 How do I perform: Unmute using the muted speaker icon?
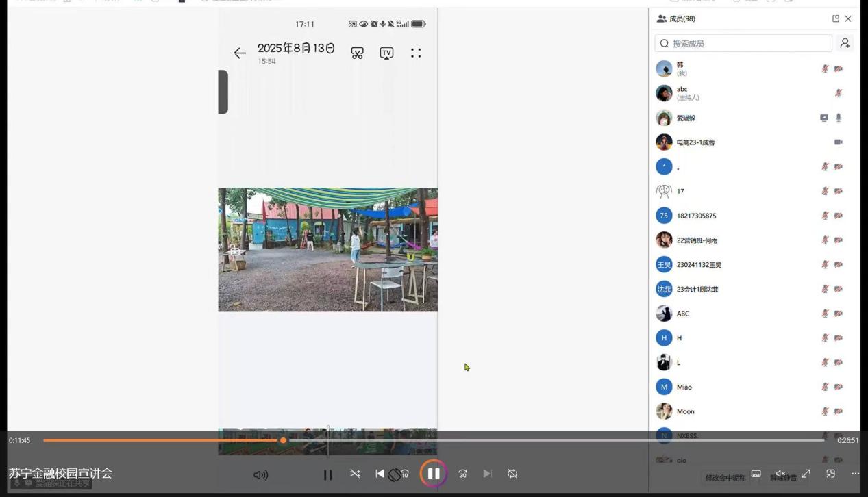tap(780, 474)
